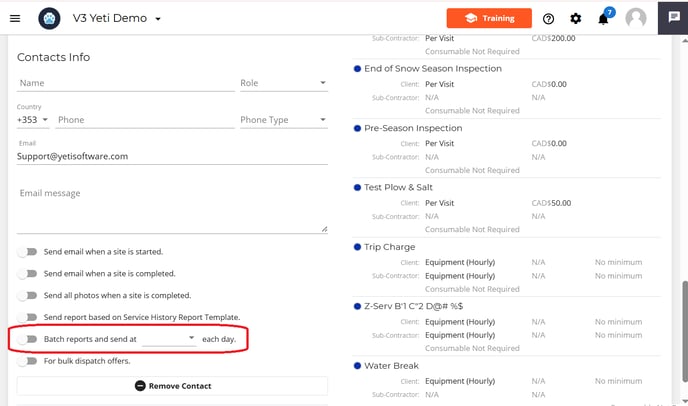Open the hamburger navigation menu
Image resolution: width=688 pixels, height=406 pixels.
pyautogui.click(x=15, y=18)
